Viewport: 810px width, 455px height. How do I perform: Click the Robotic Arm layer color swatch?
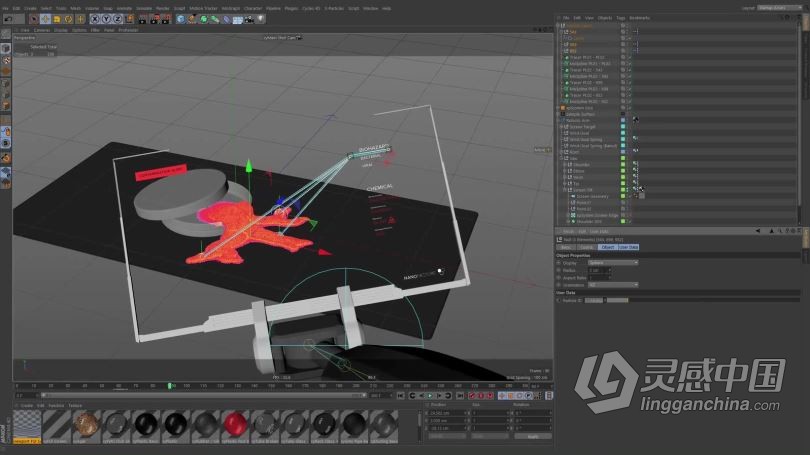click(623, 120)
